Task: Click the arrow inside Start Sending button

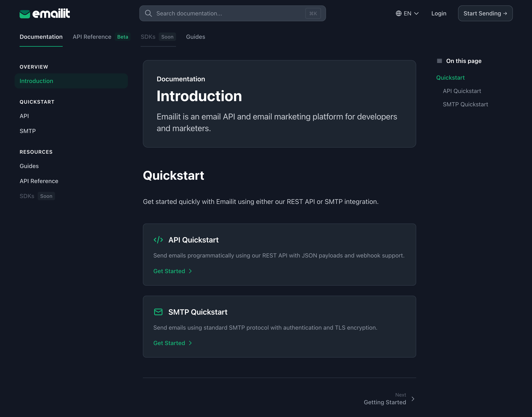Action: [x=505, y=13]
